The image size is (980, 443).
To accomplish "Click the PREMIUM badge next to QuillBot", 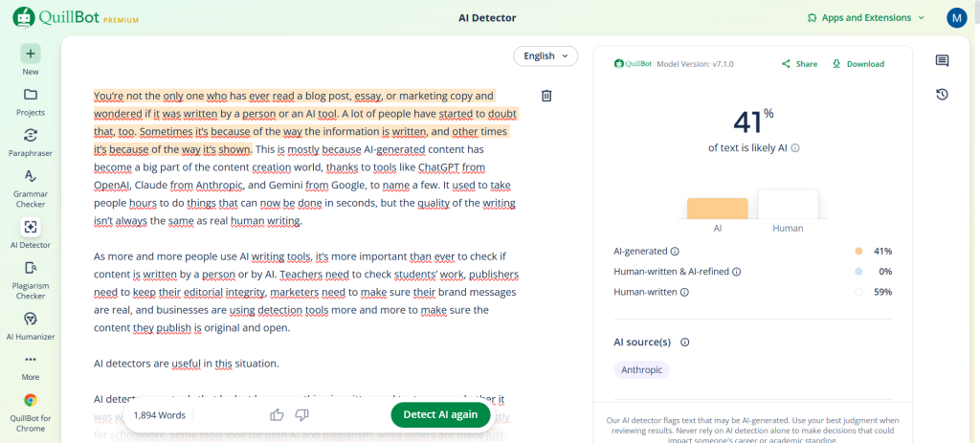I will click(x=121, y=20).
